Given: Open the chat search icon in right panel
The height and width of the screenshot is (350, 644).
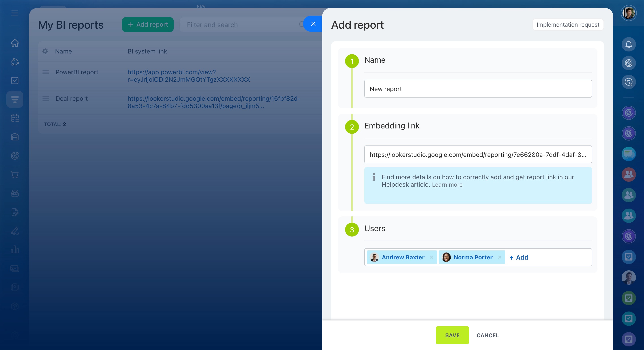Looking at the screenshot, I should coord(629,82).
